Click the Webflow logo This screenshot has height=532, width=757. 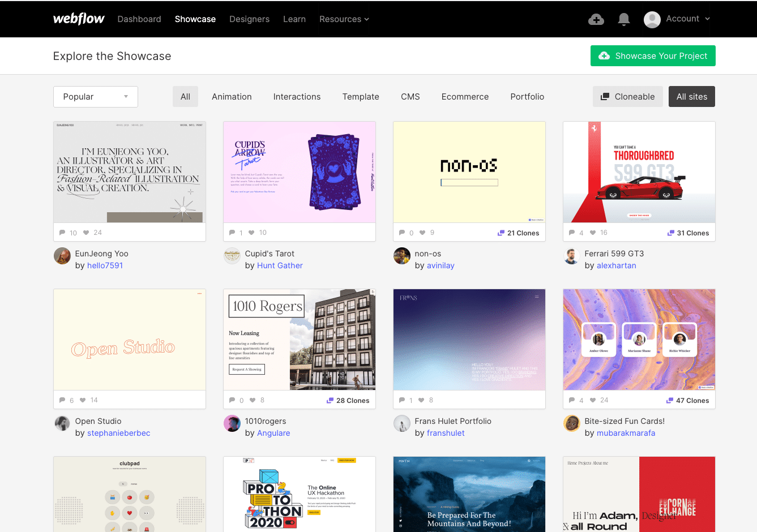click(79, 19)
